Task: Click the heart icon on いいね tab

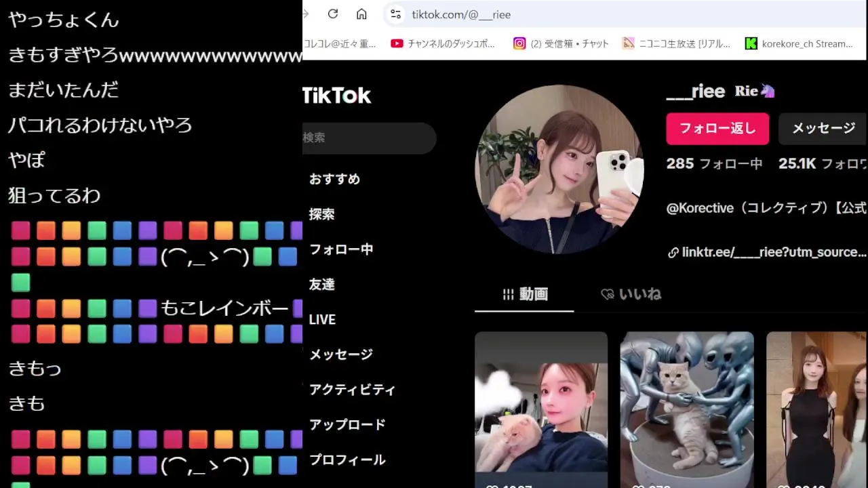Action: tap(608, 294)
